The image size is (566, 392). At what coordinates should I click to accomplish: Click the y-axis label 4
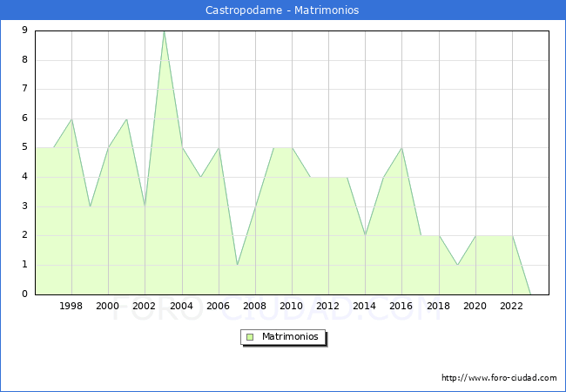pos(25,177)
